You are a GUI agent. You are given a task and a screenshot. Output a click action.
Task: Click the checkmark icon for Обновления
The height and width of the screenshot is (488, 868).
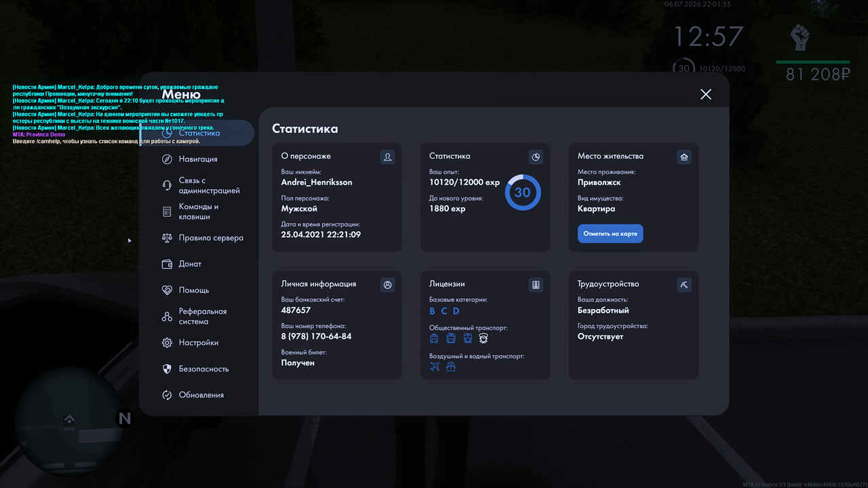coord(167,395)
